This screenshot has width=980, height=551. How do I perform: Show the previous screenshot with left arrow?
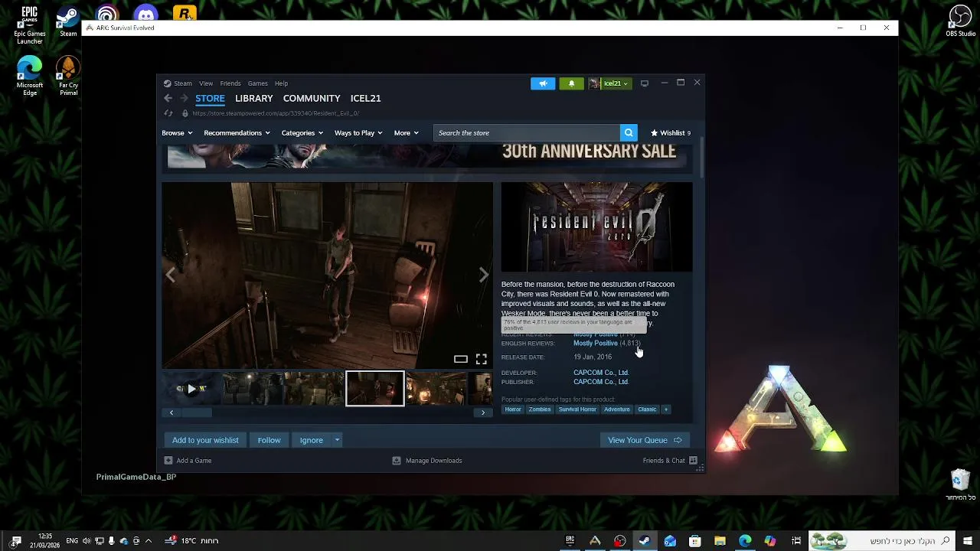171,275
